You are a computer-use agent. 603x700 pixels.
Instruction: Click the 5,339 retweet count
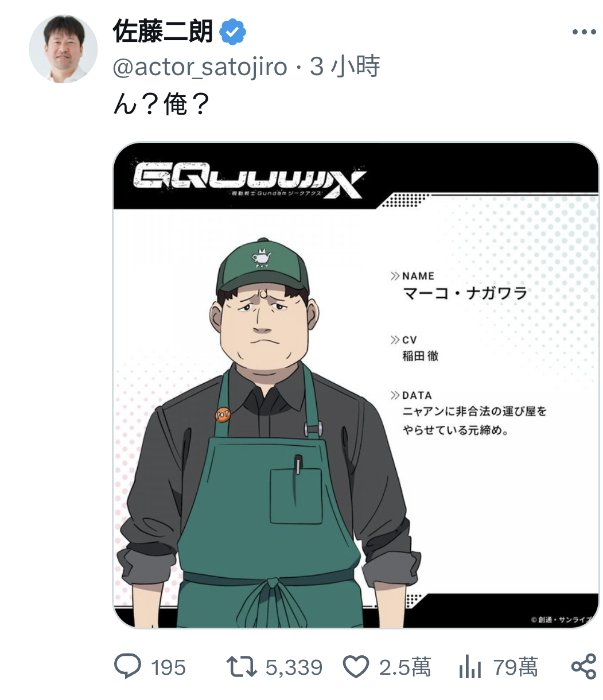click(294, 668)
